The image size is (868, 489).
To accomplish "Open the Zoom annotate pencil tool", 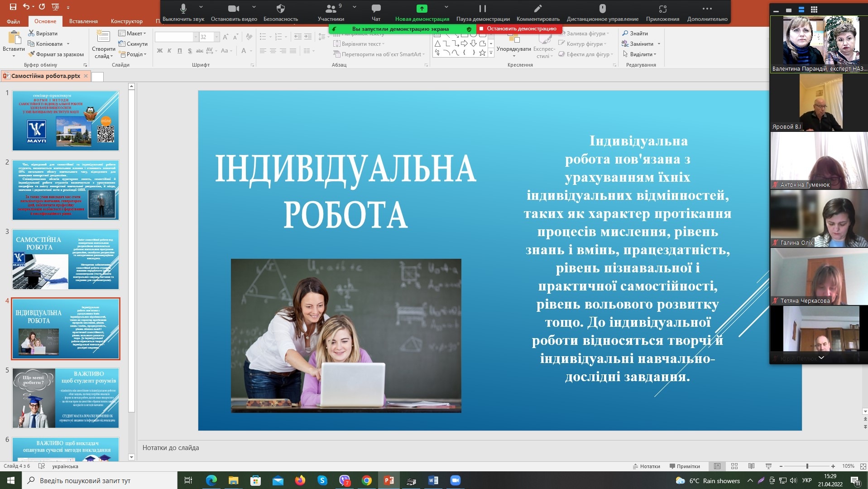I will pyautogui.click(x=537, y=9).
